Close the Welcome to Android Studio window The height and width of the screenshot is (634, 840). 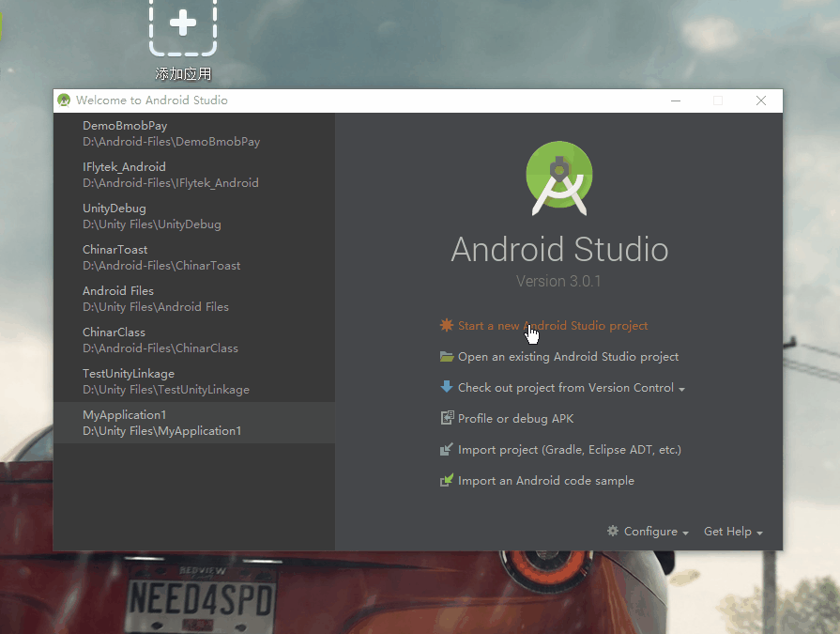tap(761, 101)
